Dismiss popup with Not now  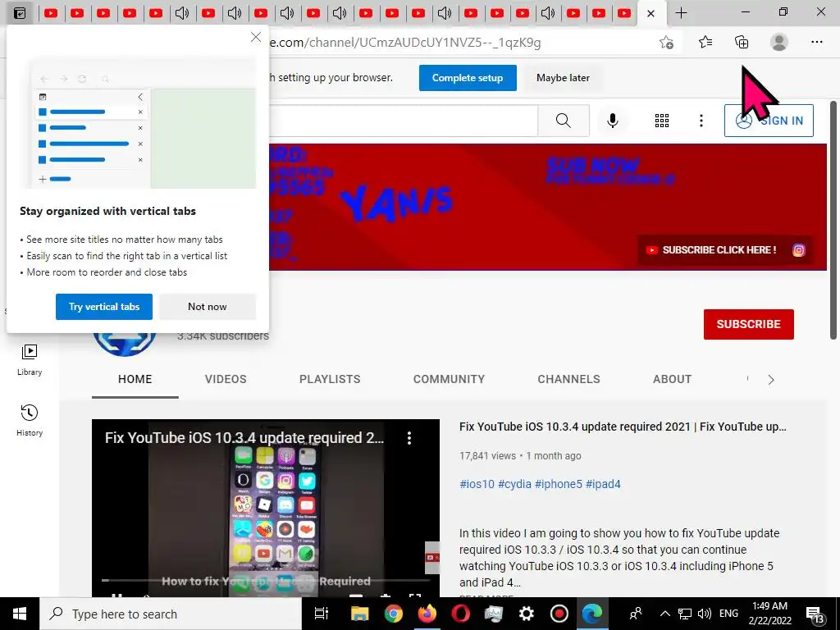tap(208, 307)
